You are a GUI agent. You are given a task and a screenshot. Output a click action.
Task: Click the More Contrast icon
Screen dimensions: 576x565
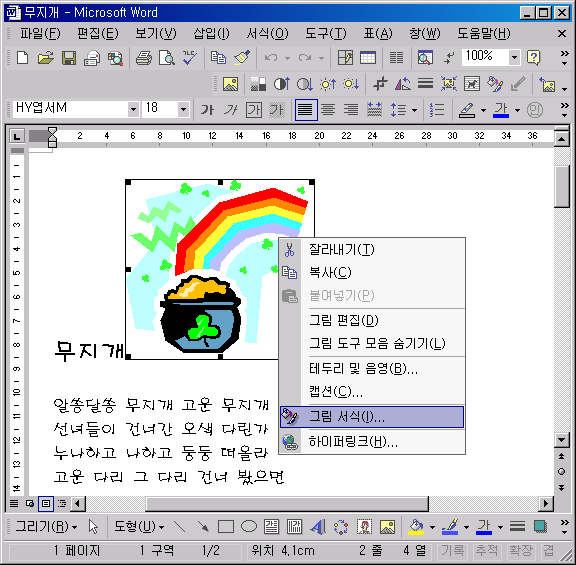point(282,84)
